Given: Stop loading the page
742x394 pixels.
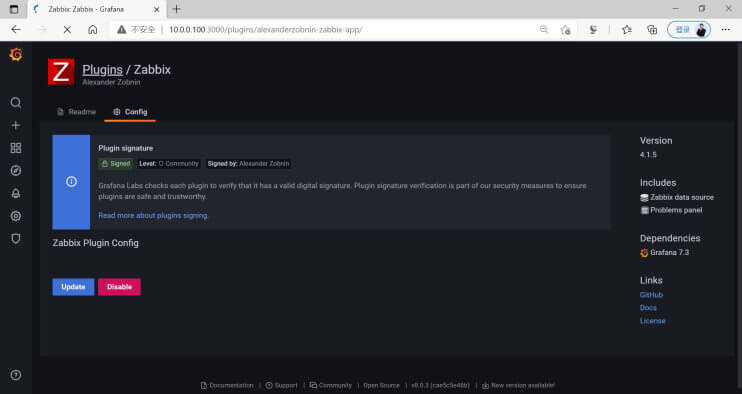Looking at the screenshot, I should point(67,29).
